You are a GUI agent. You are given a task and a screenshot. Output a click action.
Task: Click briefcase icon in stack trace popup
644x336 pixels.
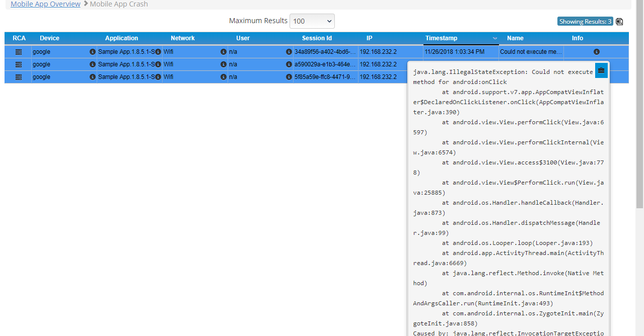(x=601, y=71)
